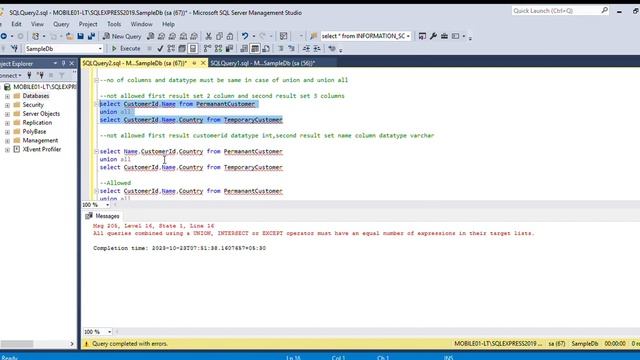Click the Save file floppy icon
Image resolution: width=640 pixels, height=360 pixels.
(x=80, y=36)
